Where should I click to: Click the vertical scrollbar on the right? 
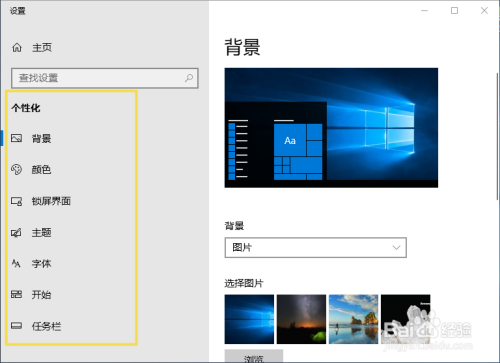pos(497,137)
